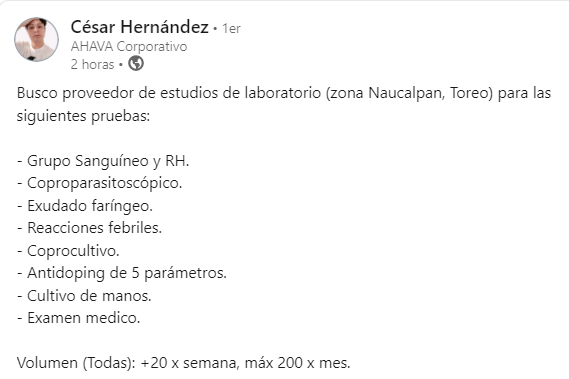This screenshot has width=569, height=379.
Task: Select the 'Reacciones febriles.' list item
Action: [x=89, y=228]
